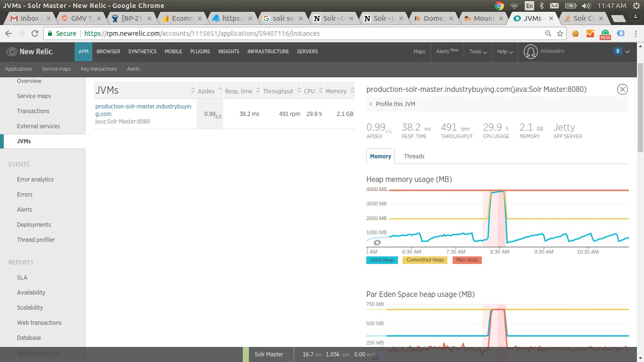
Task: Open the green NEW extension icon
Action: 605,34
